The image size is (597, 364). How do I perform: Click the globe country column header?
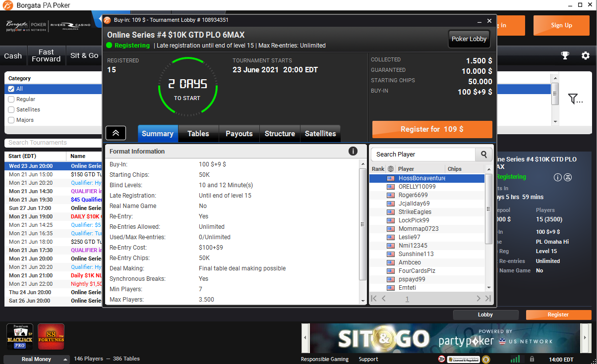[x=391, y=169]
